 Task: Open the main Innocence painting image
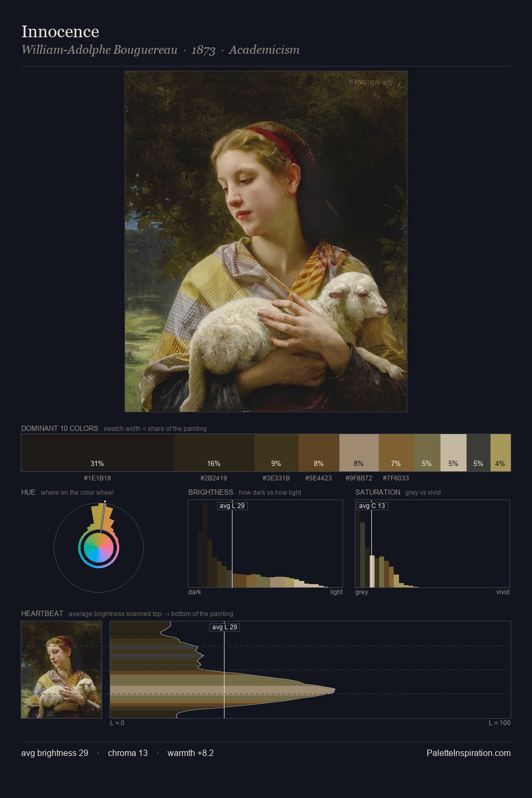pos(266,242)
